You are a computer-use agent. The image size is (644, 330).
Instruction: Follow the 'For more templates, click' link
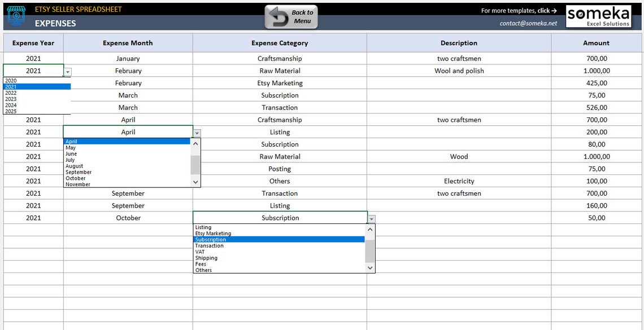tap(519, 11)
